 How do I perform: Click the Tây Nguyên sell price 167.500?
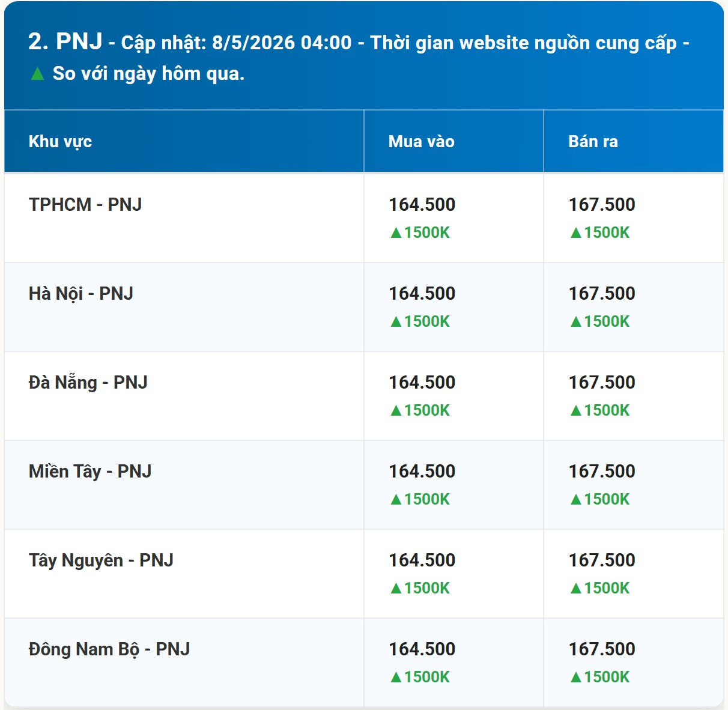pos(602,560)
